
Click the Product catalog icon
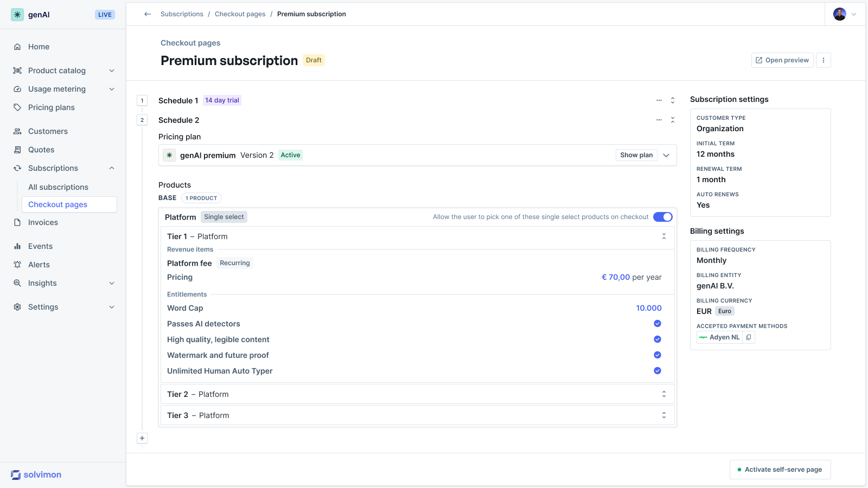tap(17, 70)
